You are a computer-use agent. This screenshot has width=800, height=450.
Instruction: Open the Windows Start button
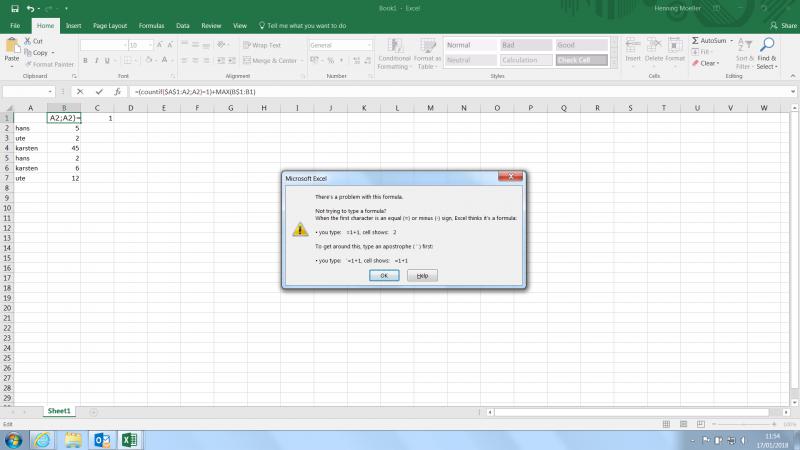(x=13, y=440)
